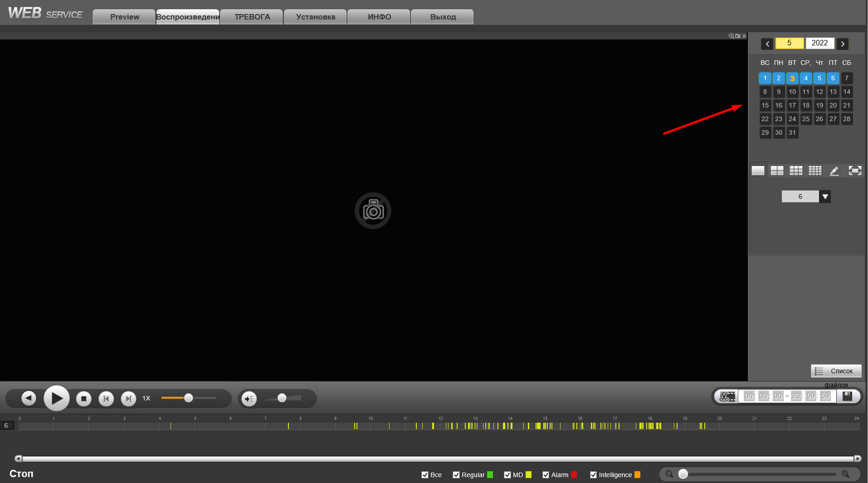
Task: Click the digital zoom magnifier above the video
Action: (x=731, y=36)
